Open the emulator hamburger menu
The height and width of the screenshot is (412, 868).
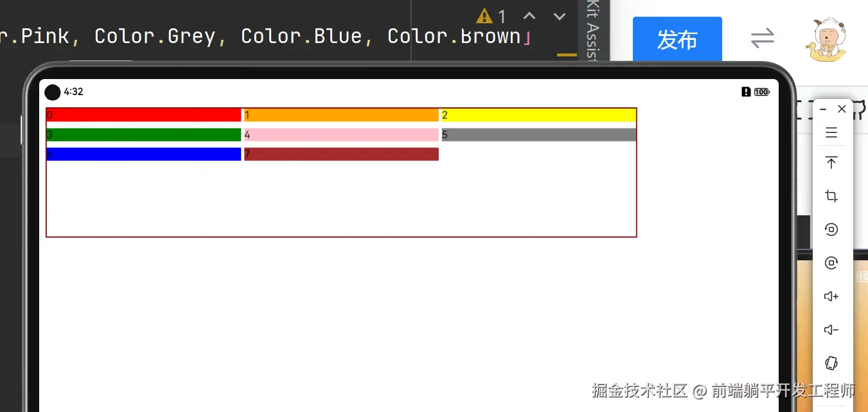(831, 133)
